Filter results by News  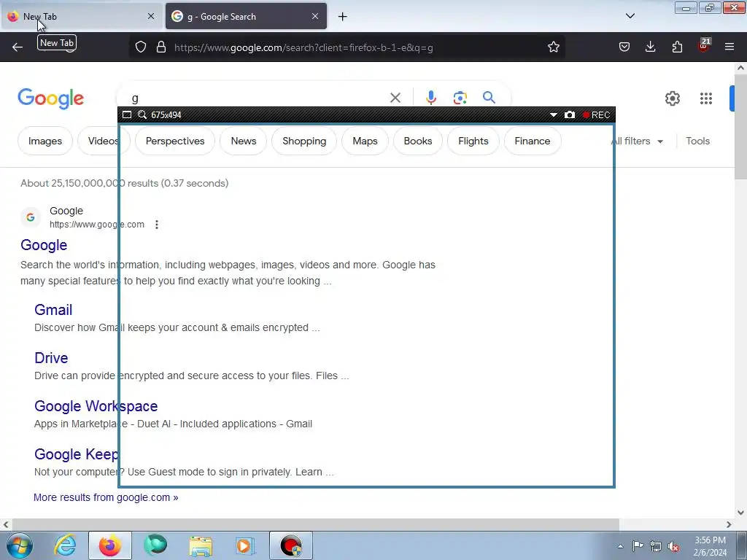pyautogui.click(x=244, y=141)
